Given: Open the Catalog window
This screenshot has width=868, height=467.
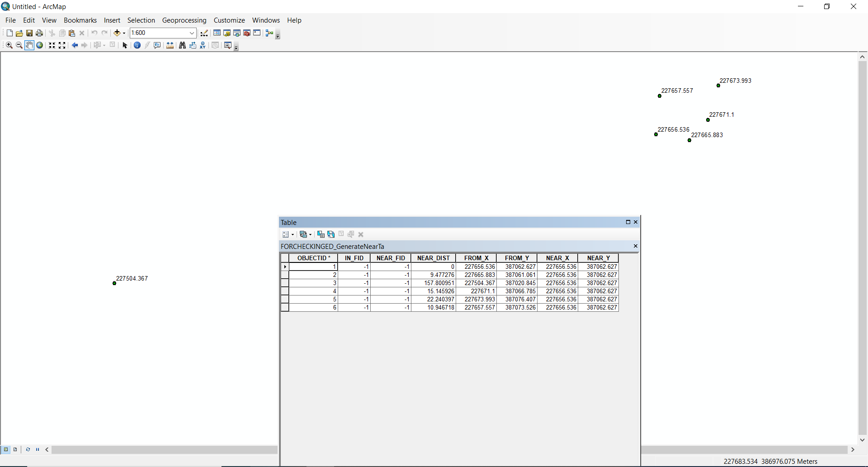Looking at the screenshot, I should click(227, 33).
